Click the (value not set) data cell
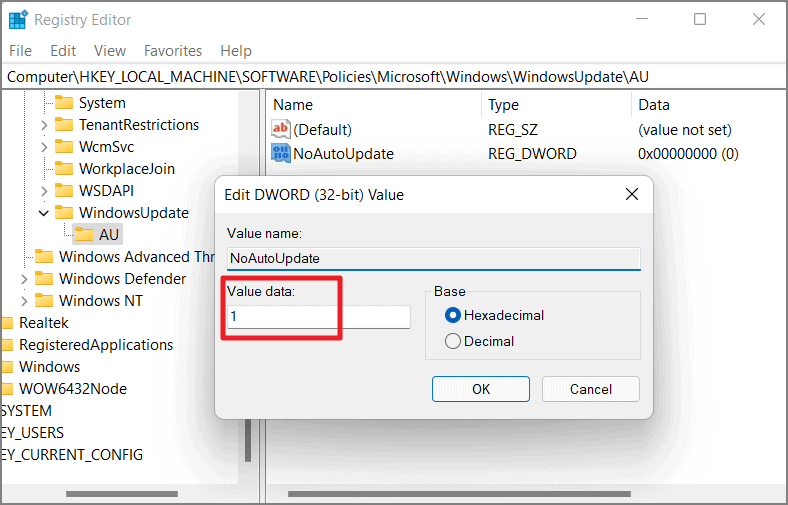Viewport: 788px width, 505px height. pos(684,130)
